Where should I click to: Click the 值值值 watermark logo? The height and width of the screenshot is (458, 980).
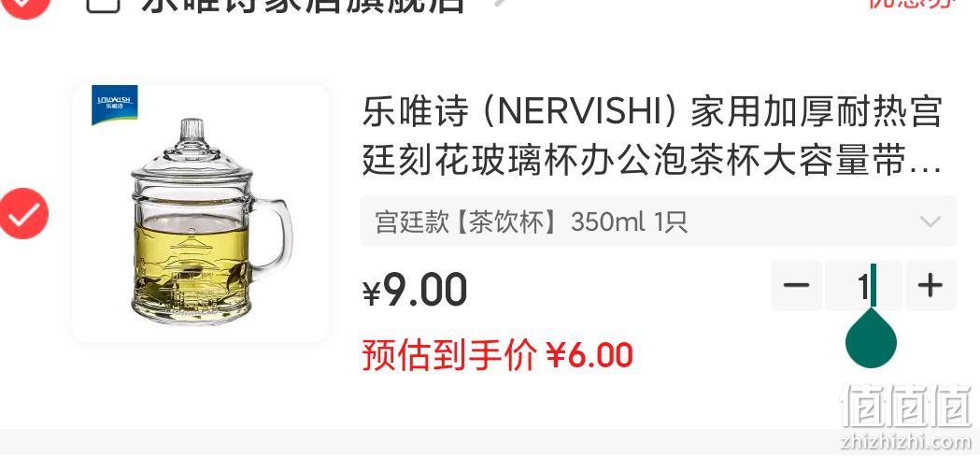pyautogui.click(x=907, y=405)
